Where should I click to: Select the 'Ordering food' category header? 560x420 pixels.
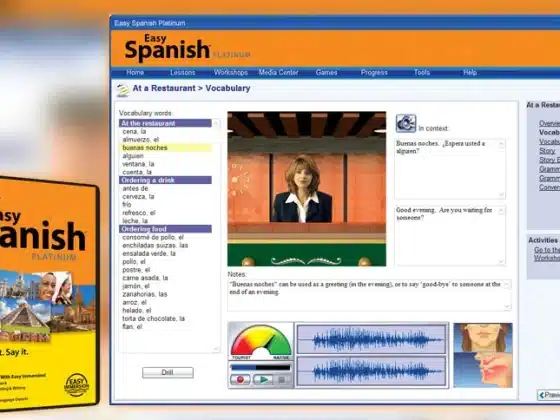tap(165, 229)
